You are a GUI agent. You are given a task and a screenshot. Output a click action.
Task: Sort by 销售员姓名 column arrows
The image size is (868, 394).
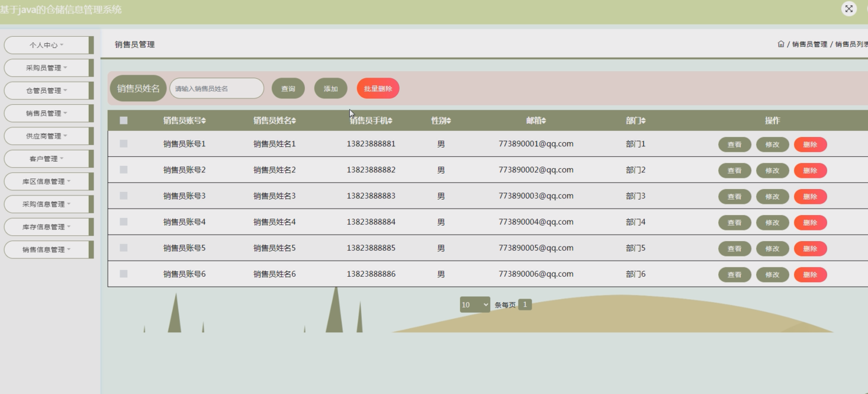[294, 121]
